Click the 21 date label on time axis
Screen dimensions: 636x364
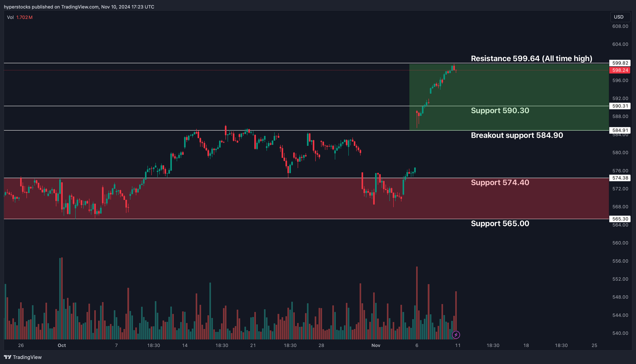point(253,345)
